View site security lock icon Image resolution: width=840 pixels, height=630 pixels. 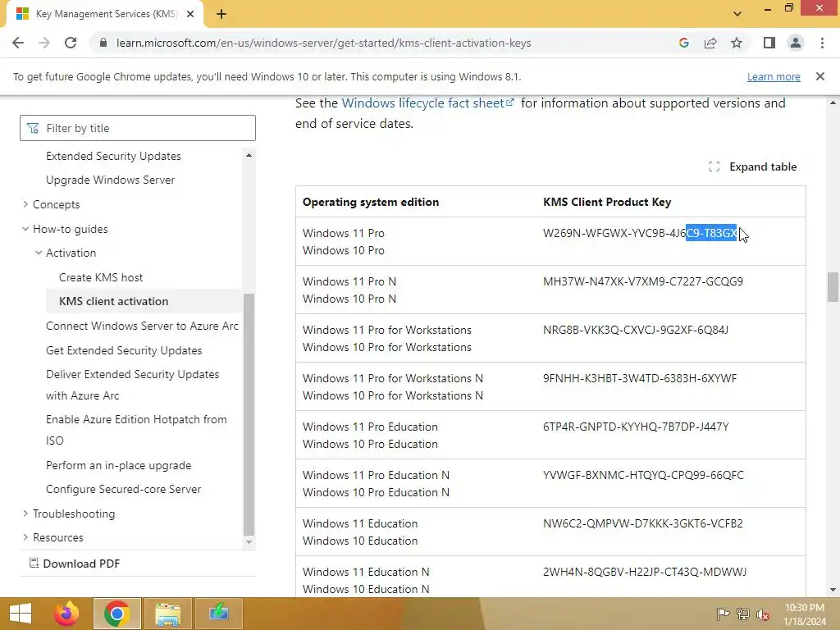point(103,43)
